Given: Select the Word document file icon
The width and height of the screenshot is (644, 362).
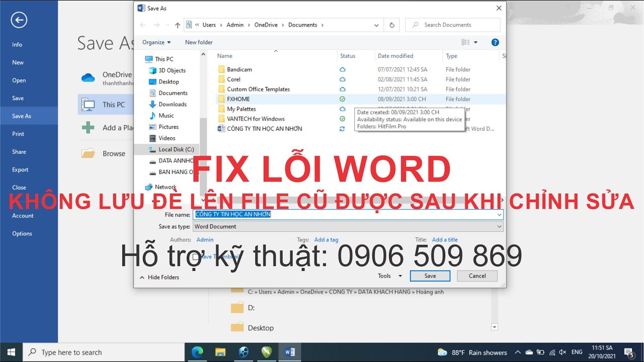Looking at the screenshot, I should 221,129.
